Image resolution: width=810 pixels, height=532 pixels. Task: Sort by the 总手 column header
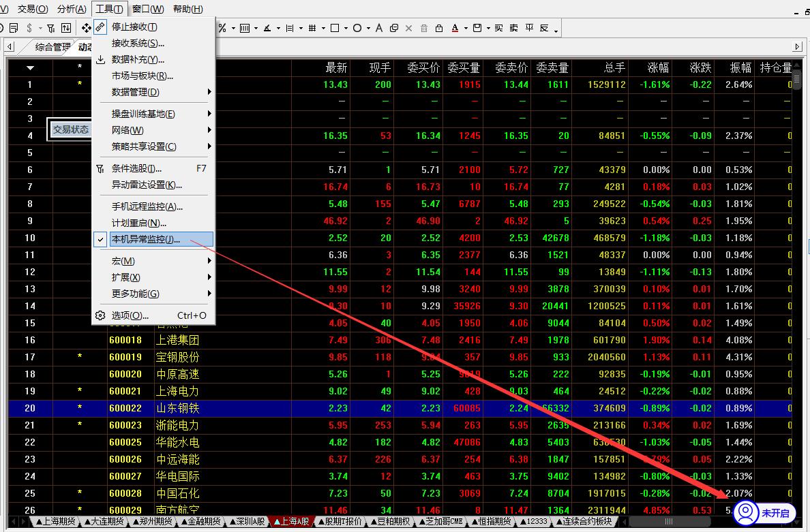click(x=614, y=67)
